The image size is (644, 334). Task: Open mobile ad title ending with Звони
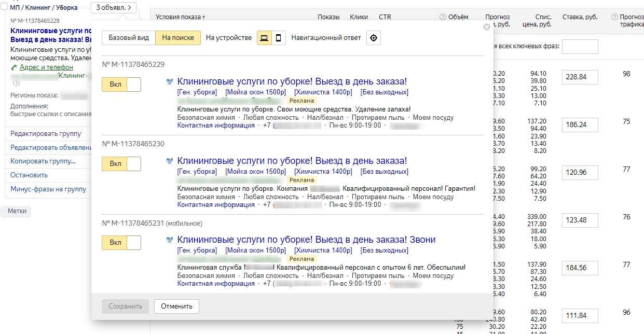click(307, 240)
